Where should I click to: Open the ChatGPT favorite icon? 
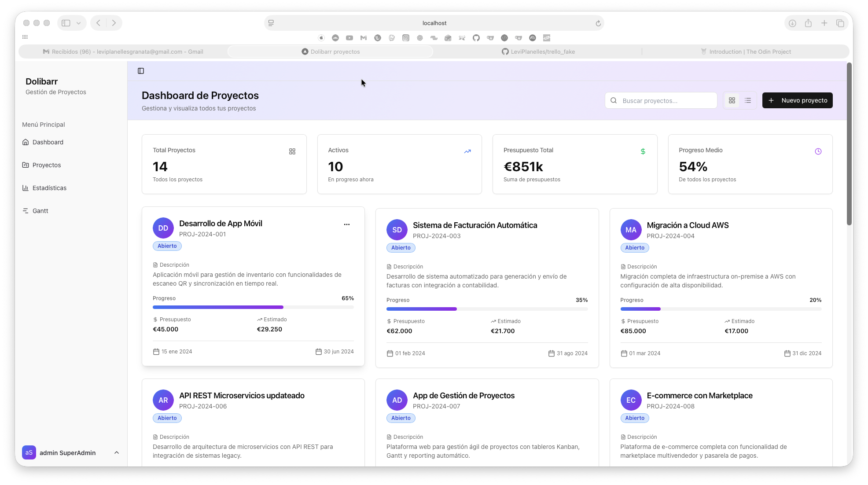[420, 38]
